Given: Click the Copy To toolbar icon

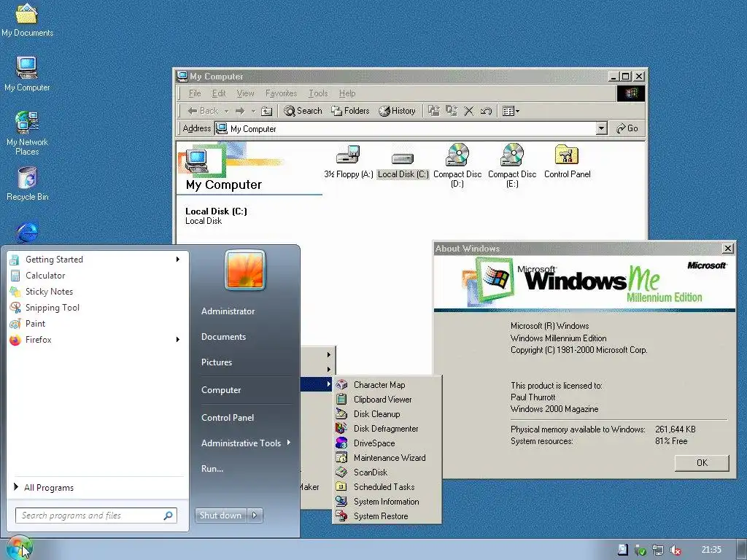Looking at the screenshot, I should [x=451, y=111].
